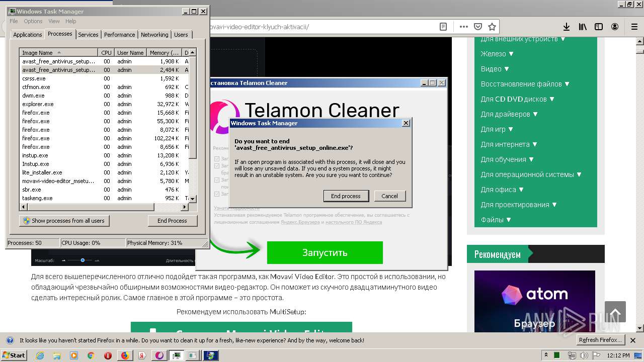Bookmark this page with star icon

click(x=492, y=27)
